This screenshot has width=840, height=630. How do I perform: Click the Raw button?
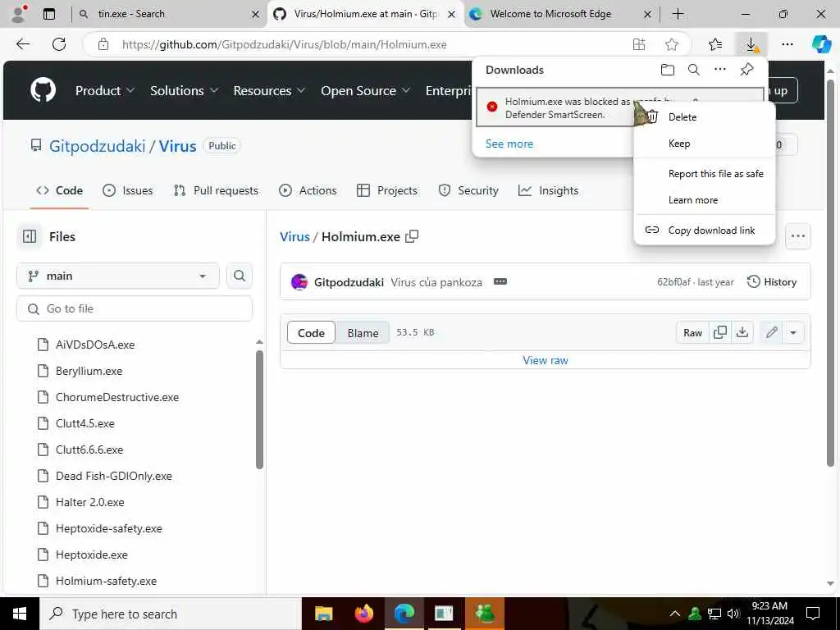click(692, 333)
